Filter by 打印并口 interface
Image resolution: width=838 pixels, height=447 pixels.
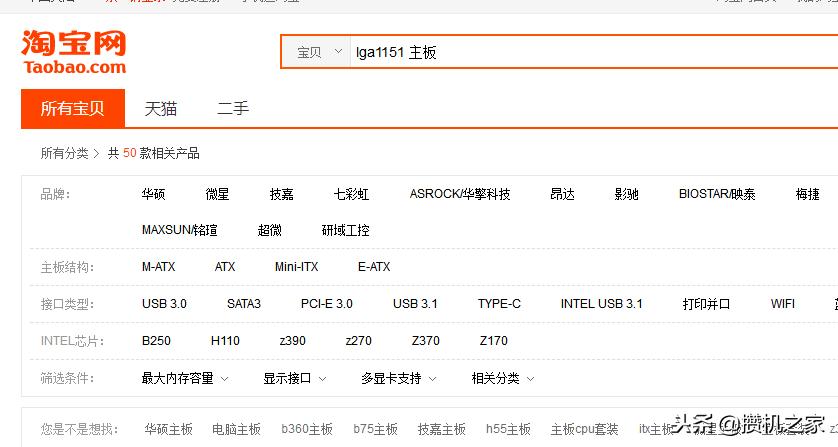[706, 304]
